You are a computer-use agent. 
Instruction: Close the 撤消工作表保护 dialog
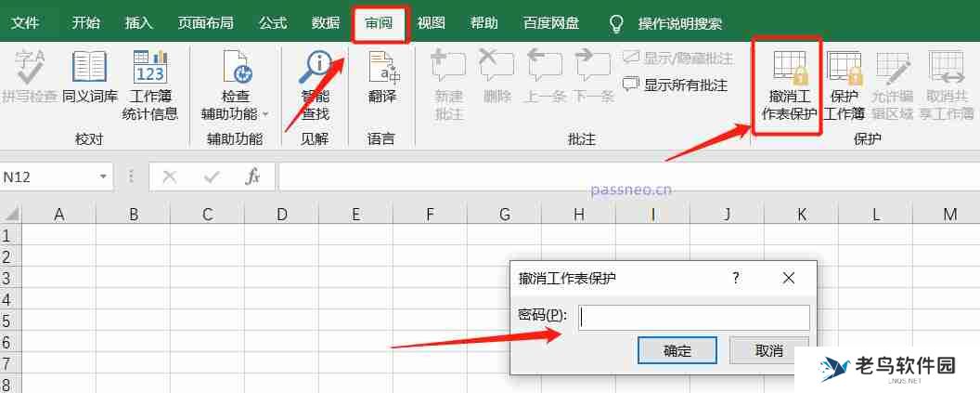(x=789, y=278)
